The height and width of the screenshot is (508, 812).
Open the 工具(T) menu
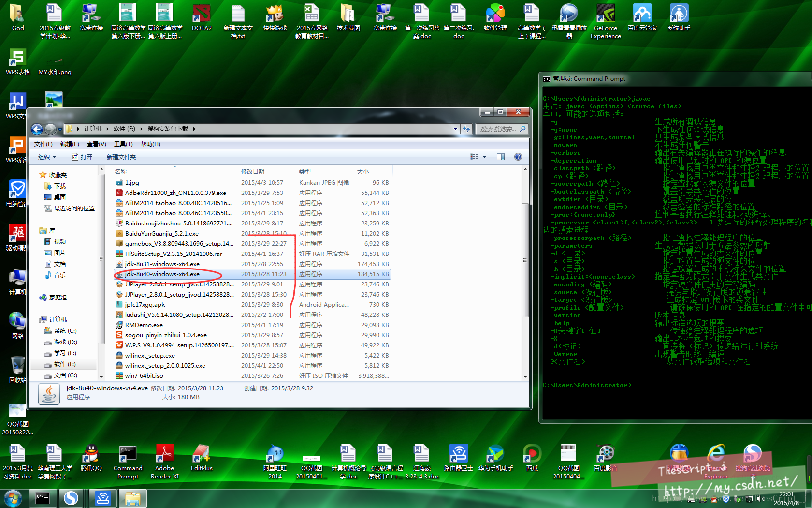pos(123,144)
